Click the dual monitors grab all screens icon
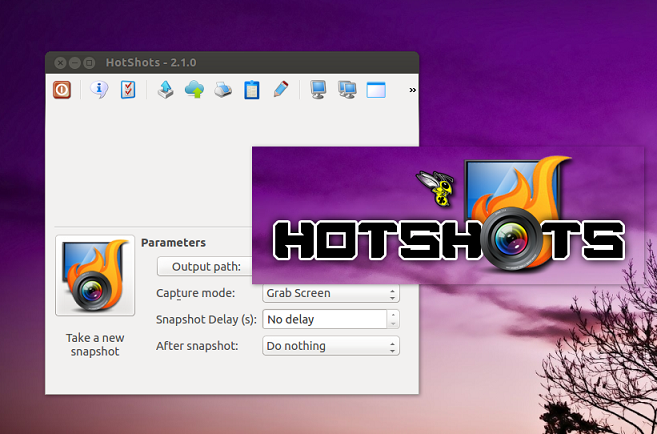Screen dimensions: 657x434 [347, 90]
